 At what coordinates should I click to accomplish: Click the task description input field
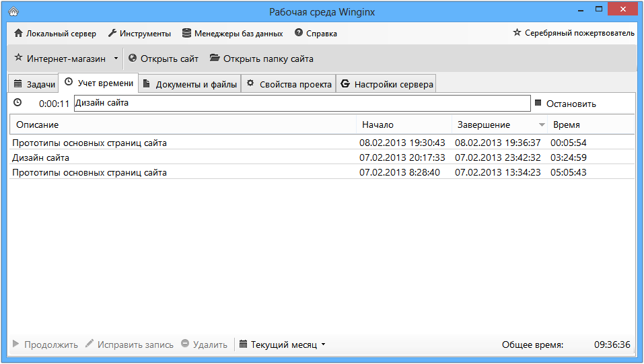[301, 104]
